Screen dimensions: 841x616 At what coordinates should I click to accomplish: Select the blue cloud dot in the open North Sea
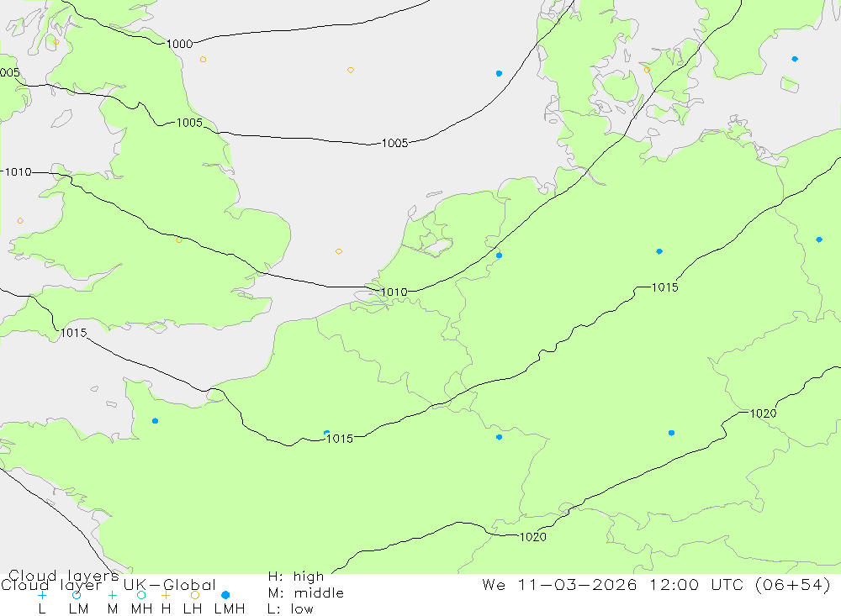tap(499, 73)
